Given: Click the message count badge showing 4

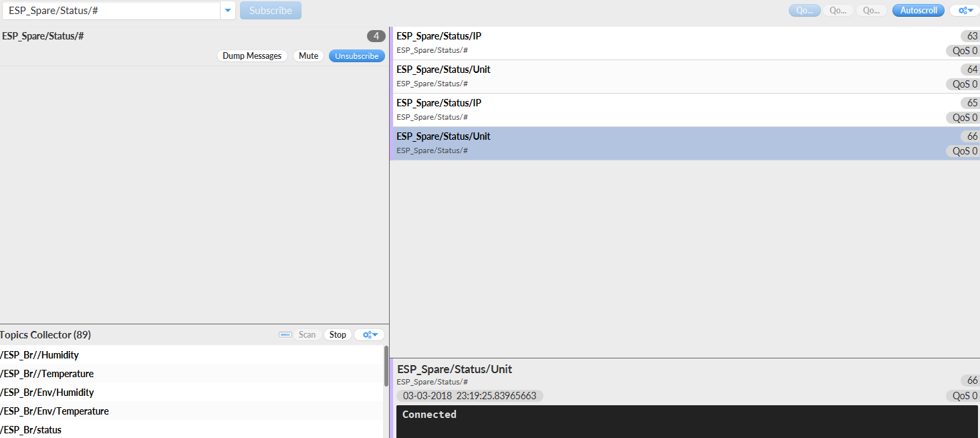Looking at the screenshot, I should [376, 36].
